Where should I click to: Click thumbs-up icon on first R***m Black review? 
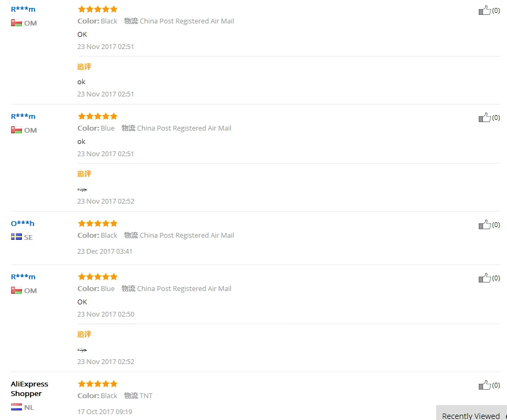pyautogui.click(x=484, y=10)
